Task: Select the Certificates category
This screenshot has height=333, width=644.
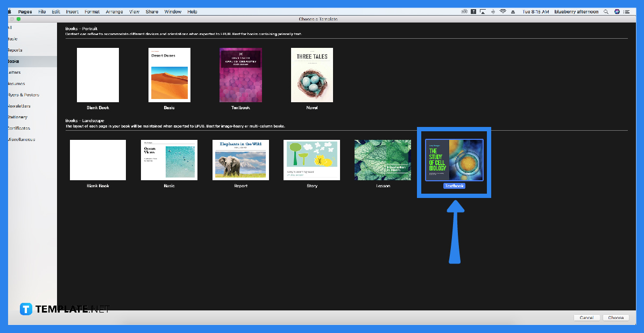Action: [22, 128]
